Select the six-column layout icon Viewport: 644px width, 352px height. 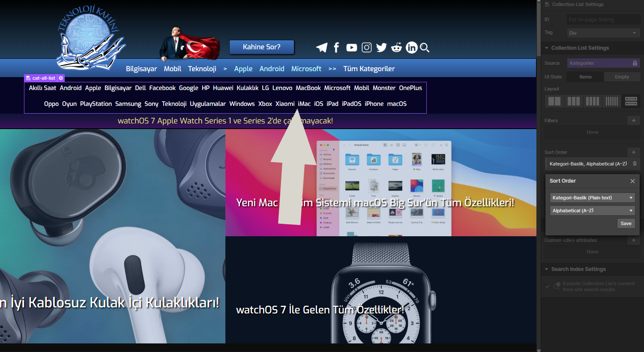tap(611, 101)
